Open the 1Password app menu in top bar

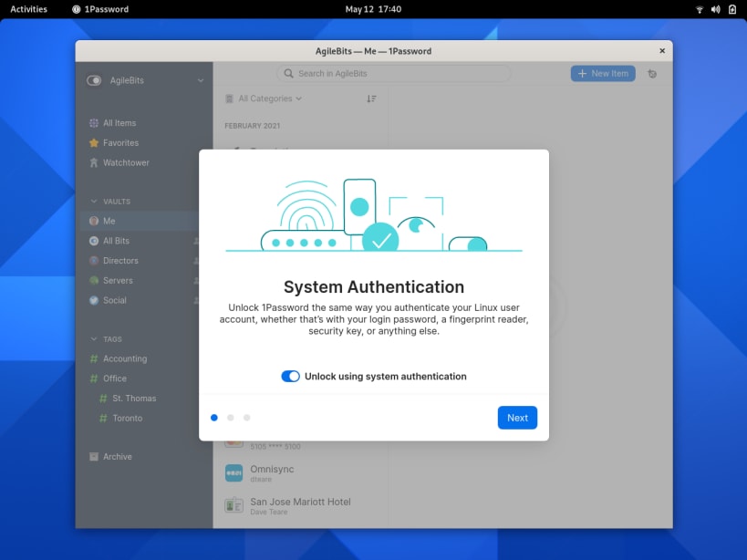100,9
